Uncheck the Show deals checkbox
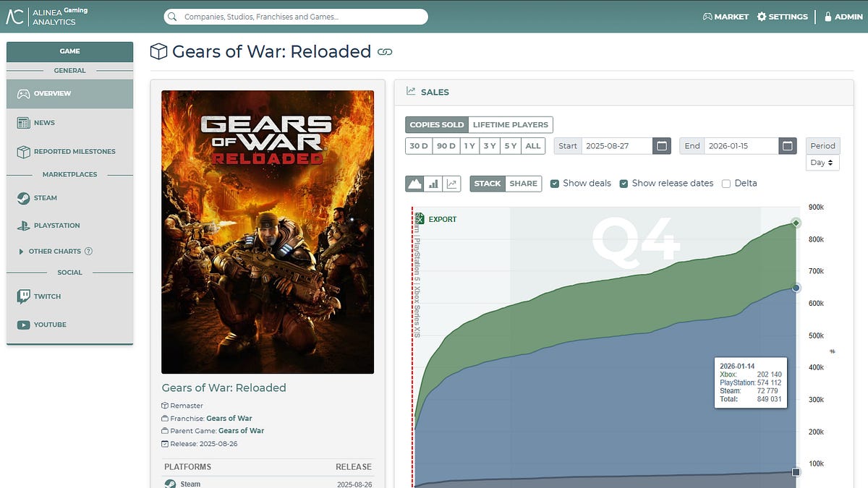Image resolution: width=868 pixels, height=488 pixels. (555, 184)
